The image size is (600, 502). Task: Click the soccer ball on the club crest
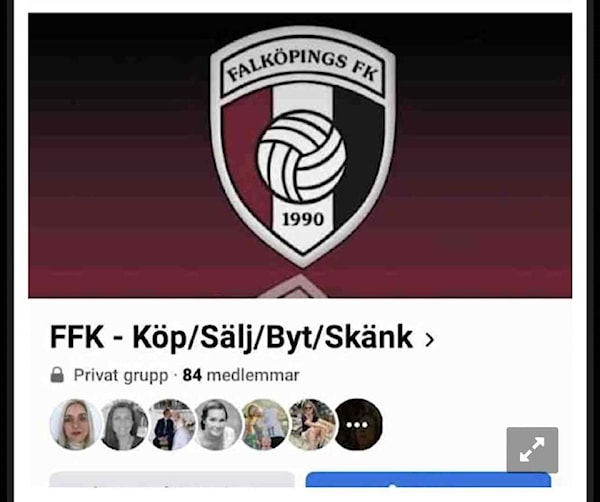(301, 156)
